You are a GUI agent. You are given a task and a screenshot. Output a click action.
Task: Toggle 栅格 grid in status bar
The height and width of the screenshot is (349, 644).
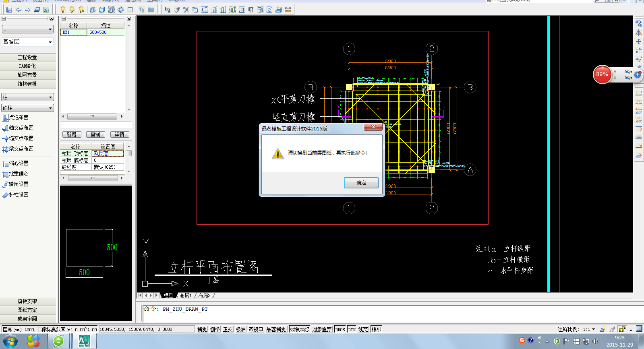pos(215,329)
